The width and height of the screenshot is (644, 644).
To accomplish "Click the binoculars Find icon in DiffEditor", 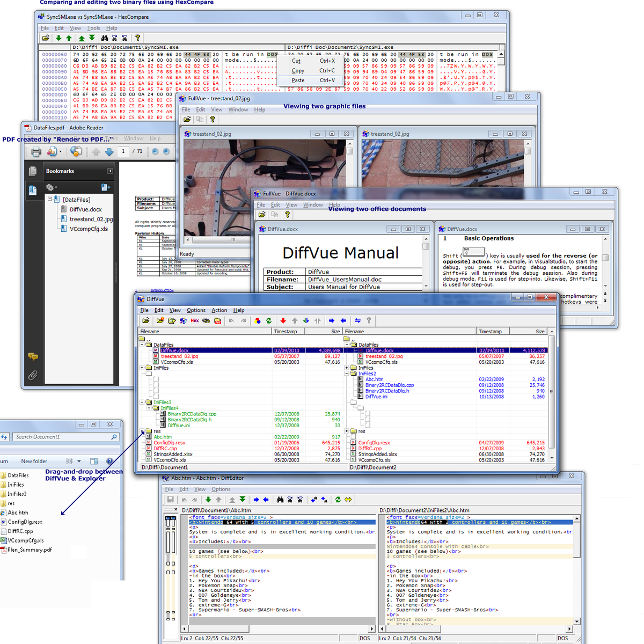I will tap(280, 500).
